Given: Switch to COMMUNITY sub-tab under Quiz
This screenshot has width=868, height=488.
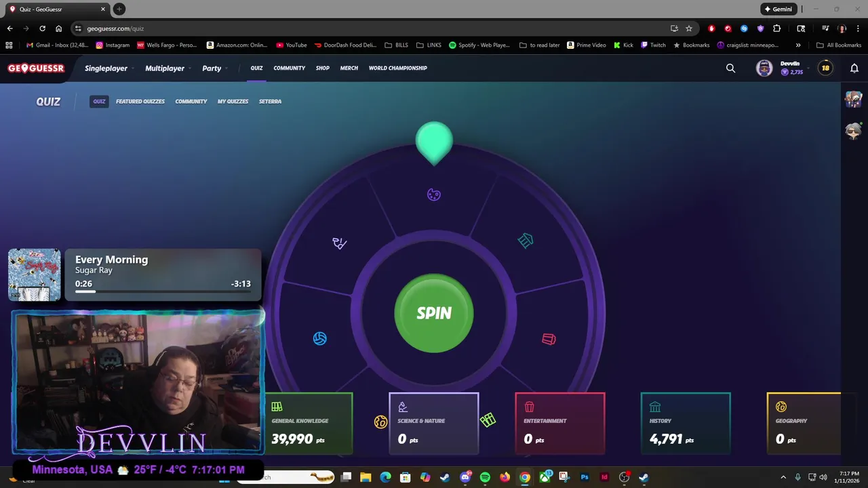Looking at the screenshot, I should click(191, 102).
